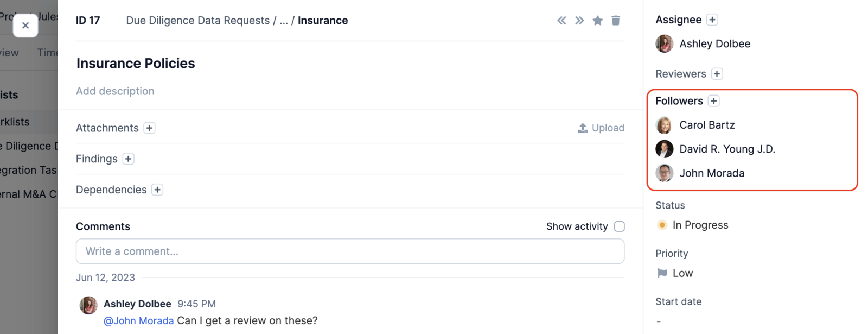Add a follower with the plus icon

pos(714,101)
